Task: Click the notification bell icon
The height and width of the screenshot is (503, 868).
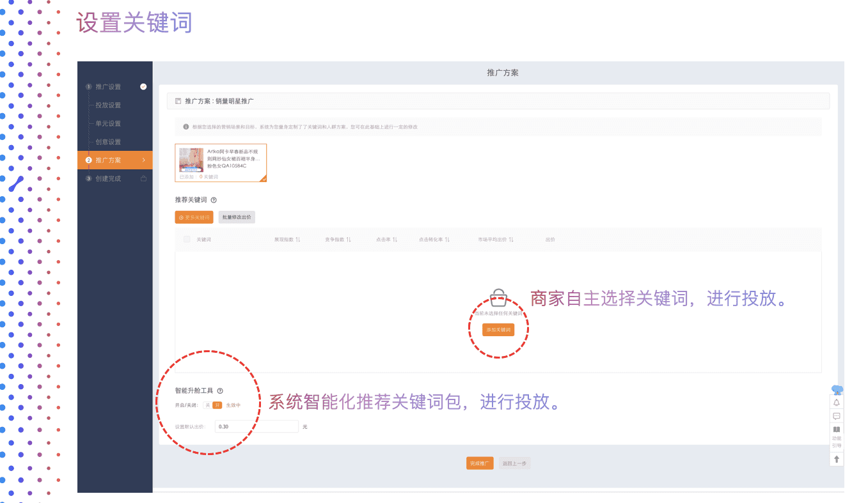Action: (x=836, y=403)
